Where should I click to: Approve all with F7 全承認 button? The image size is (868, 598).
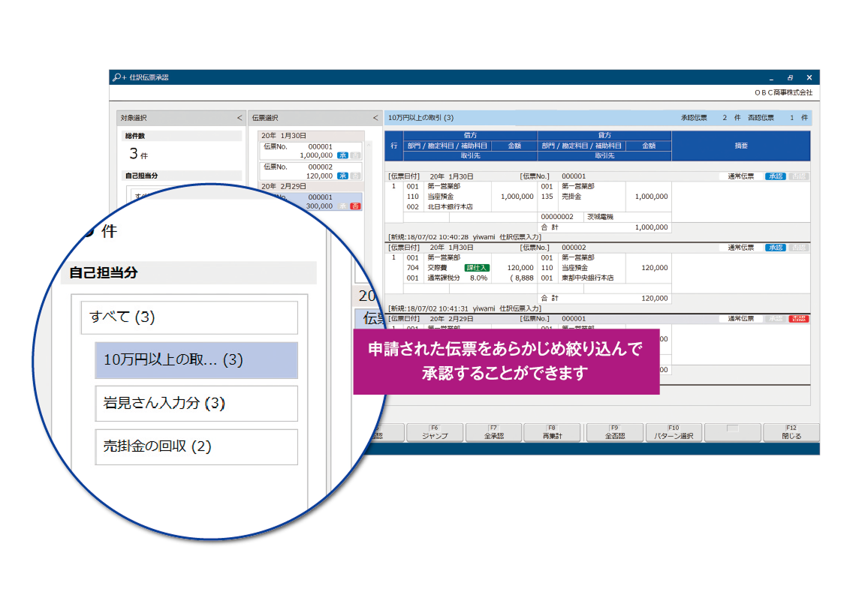[494, 433]
